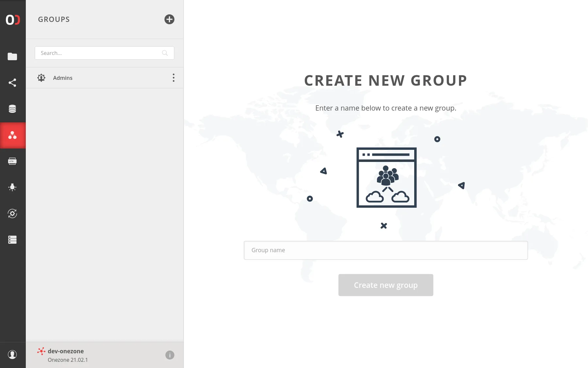Open the Shares section in the sidebar
This screenshot has width=588, height=368.
point(12,82)
